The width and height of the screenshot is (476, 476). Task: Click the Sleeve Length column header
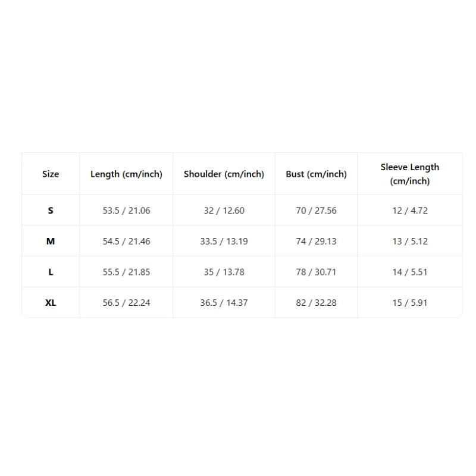tap(410, 174)
